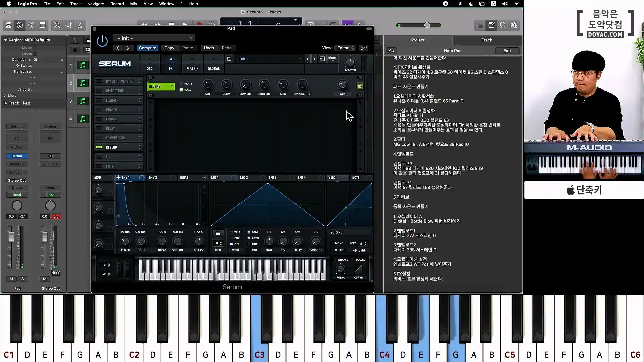Select the scissors Editors icon
Screen dimensions: 644x362
[x=80, y=25]
